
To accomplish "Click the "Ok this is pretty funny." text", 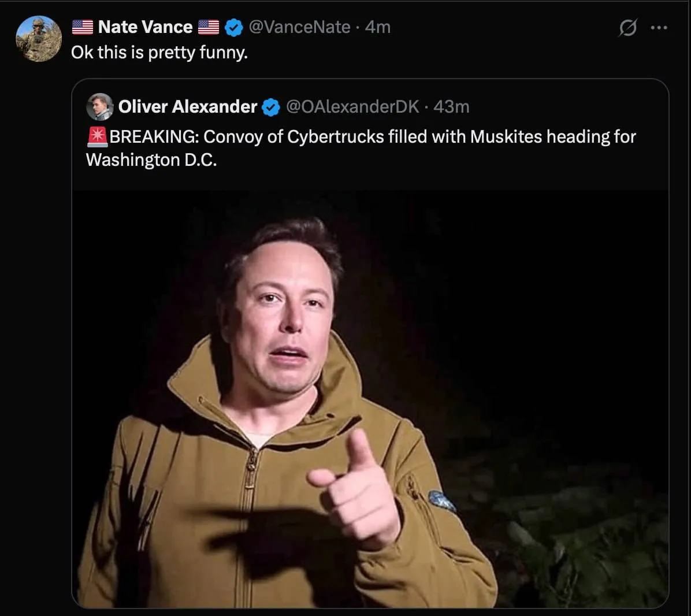I will coord(159,53).
